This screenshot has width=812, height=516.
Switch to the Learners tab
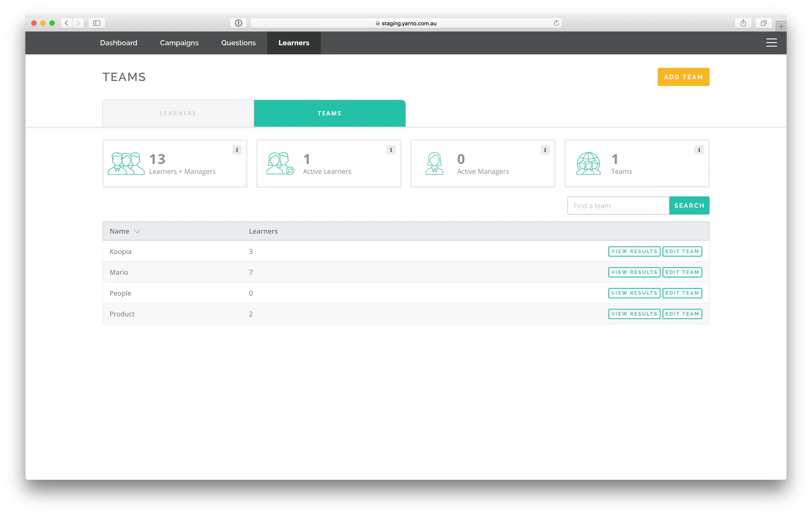(178, 113)
